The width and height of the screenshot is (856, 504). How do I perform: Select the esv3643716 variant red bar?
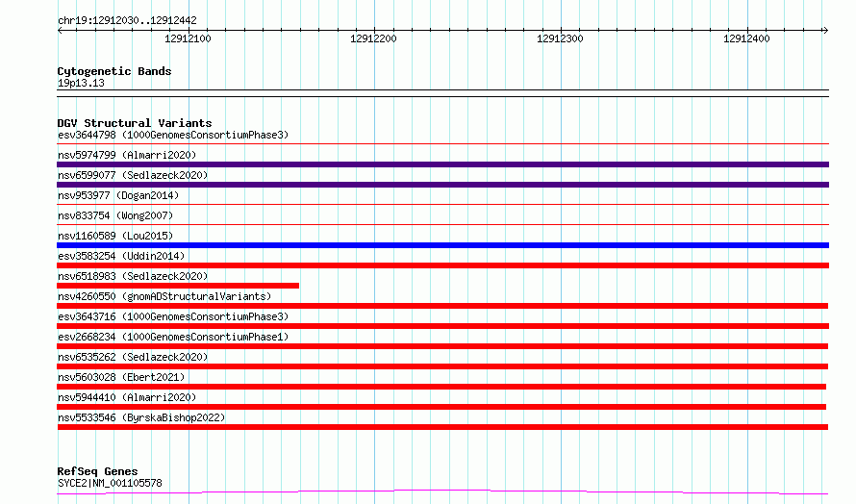442,326
